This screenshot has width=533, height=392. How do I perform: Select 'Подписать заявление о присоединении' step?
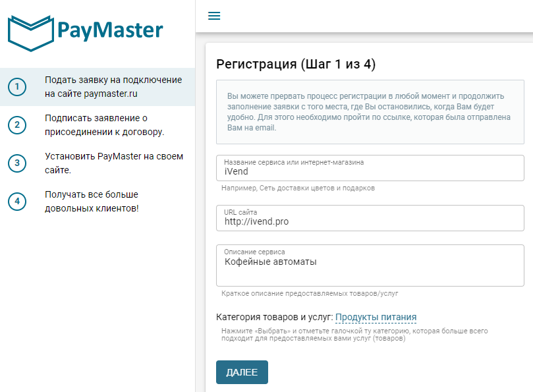[x=98, y=125]
